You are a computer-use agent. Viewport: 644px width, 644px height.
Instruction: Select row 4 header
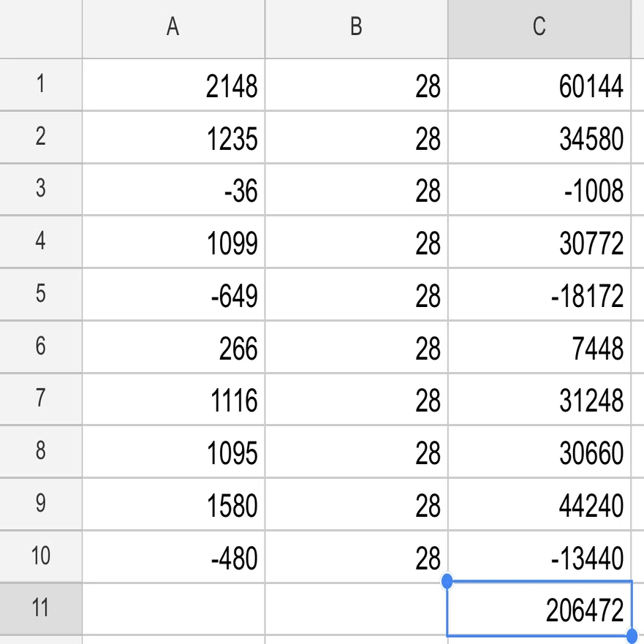click(x=41, y=241)
